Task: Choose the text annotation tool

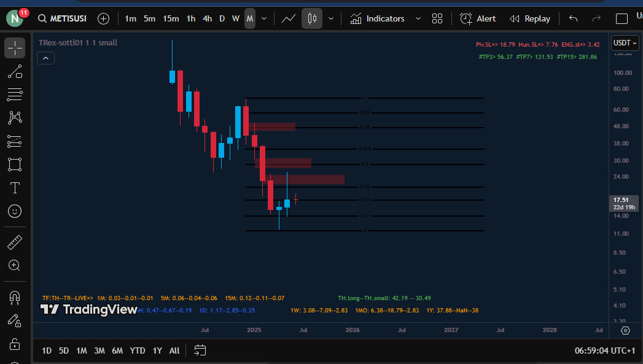Action: (15, 188)
